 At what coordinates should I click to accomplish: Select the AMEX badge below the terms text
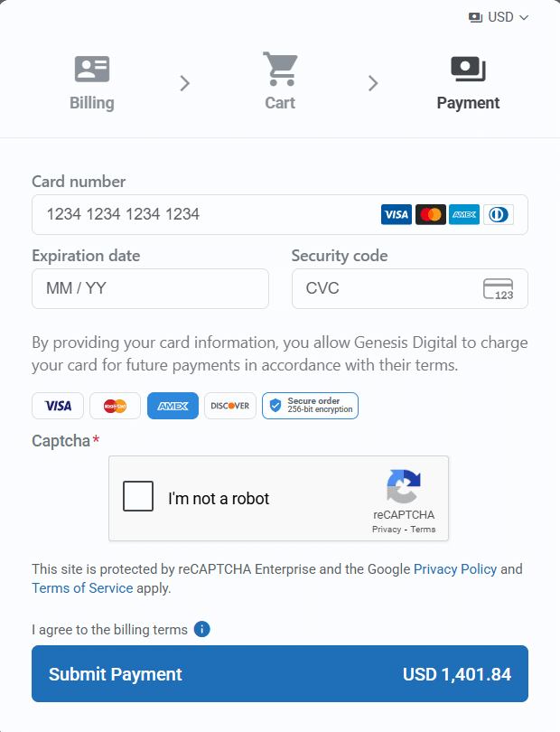(x=173, y=406)
